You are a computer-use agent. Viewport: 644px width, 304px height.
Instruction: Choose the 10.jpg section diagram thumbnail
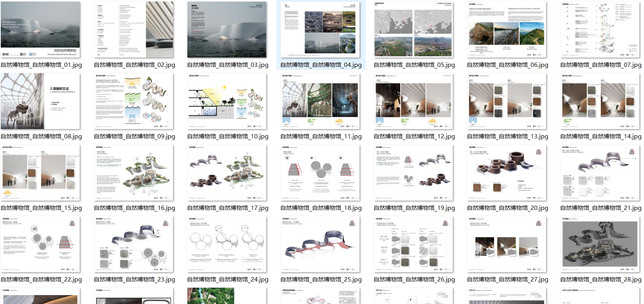coord(227,101)
